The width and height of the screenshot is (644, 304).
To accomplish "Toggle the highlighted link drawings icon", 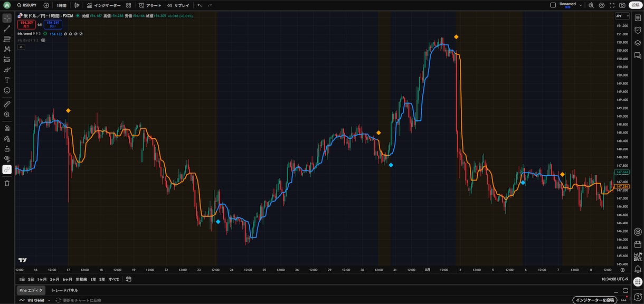I will point(7,169).
